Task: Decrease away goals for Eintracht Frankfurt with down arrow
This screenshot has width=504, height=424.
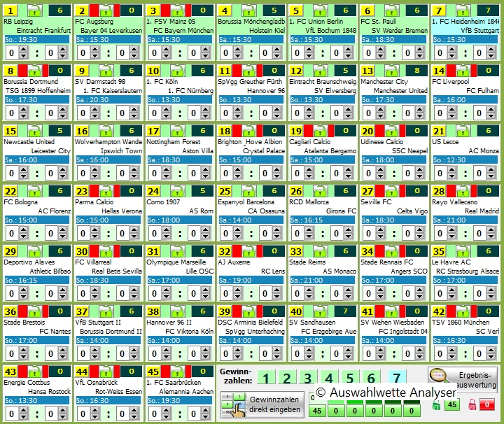Action: pyautogui.click(x=63, y=56)
